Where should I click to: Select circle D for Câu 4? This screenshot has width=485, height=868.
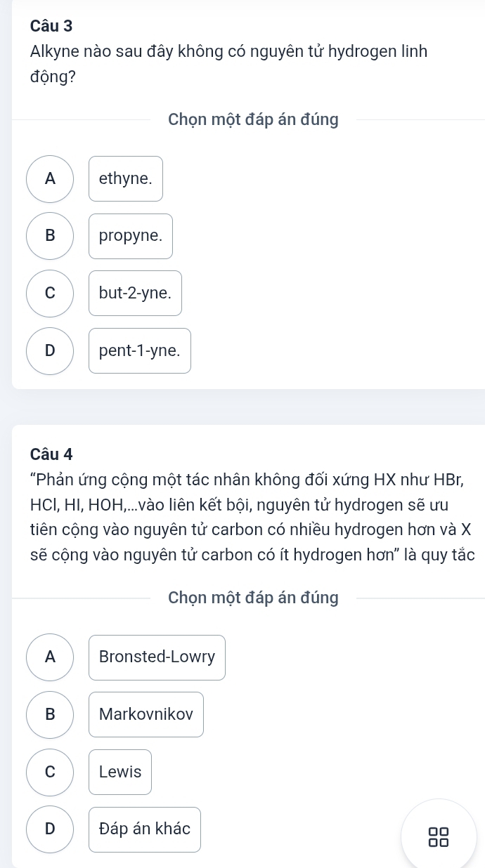tap(50, 829)
